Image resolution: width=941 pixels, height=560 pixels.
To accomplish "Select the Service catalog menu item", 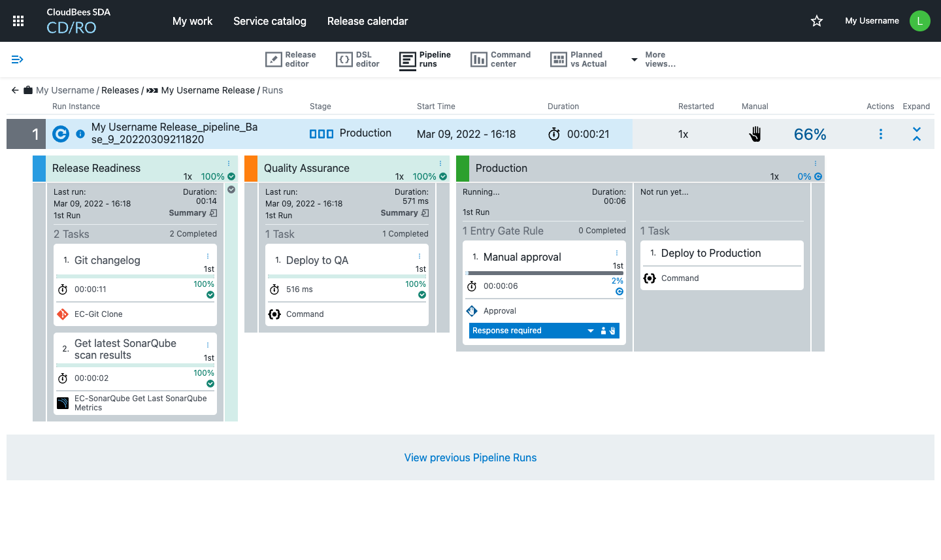I will click(x=269, y=21).
